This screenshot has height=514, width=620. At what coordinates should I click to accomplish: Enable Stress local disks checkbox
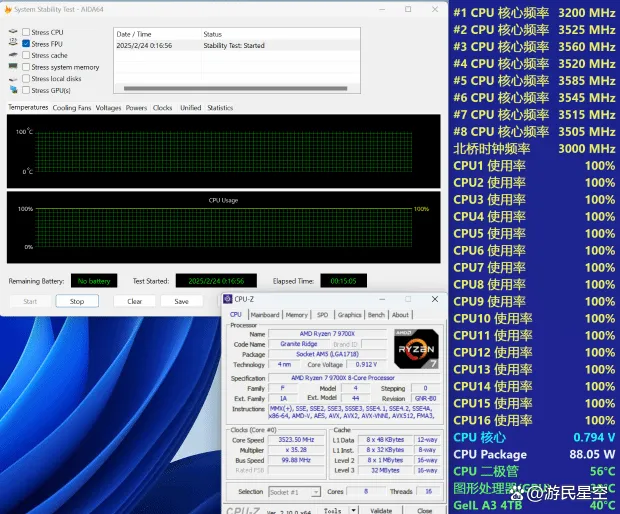coord(26,78)
